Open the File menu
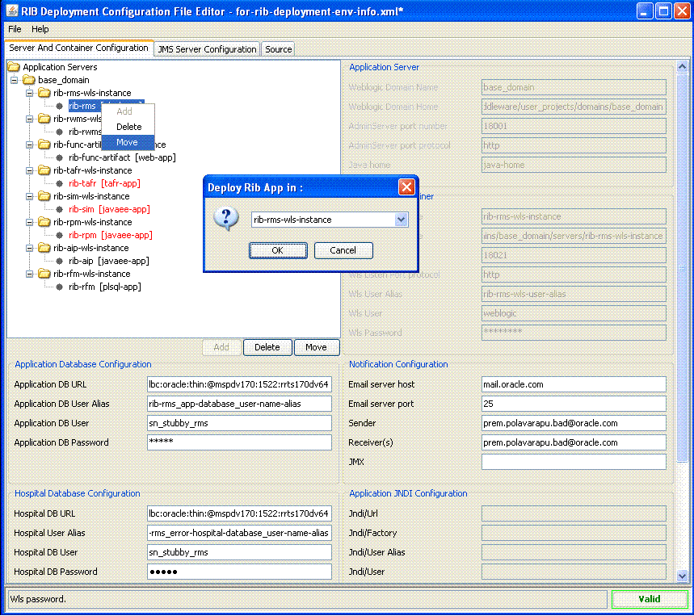The height and width of the screenshot is (616, 694). coord(15,29)
